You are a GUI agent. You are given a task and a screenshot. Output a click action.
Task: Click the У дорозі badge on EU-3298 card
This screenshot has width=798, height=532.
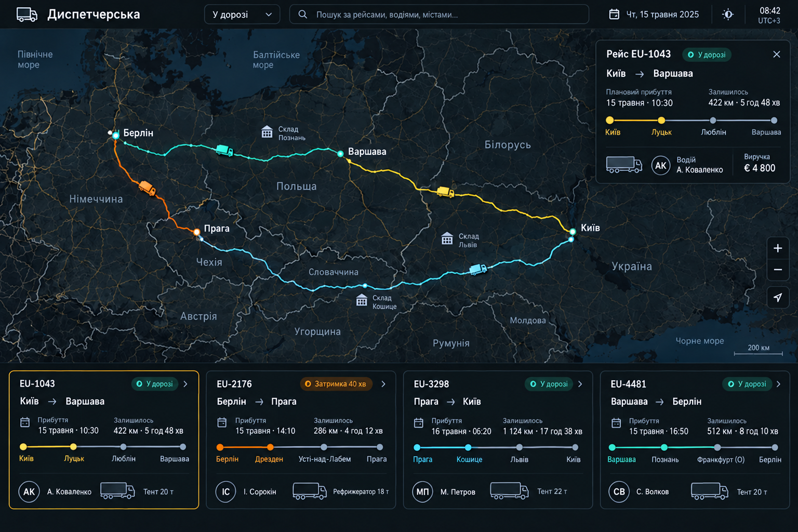pos(549,384)
